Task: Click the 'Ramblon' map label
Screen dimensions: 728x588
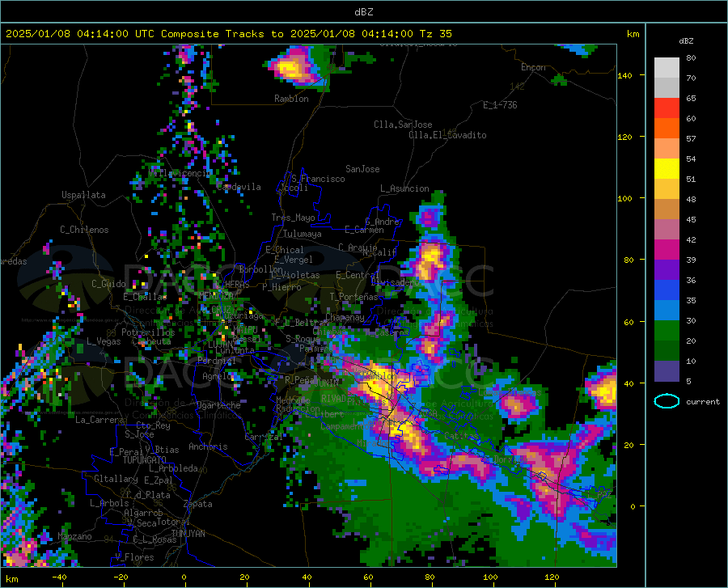Action: pos(291,99)
